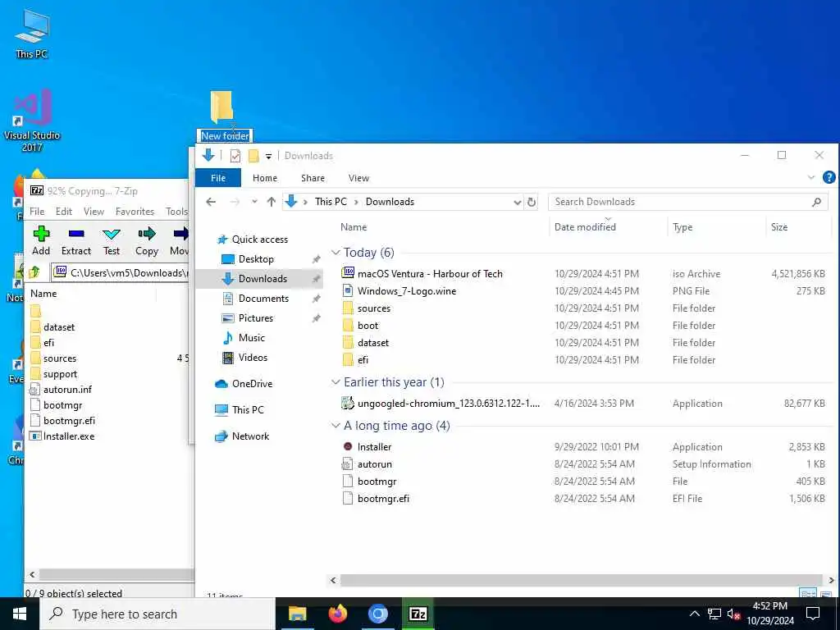This screenshot has height=630, width=840.
Task: Select Music in navigation pane
Action: click(252, 338)
